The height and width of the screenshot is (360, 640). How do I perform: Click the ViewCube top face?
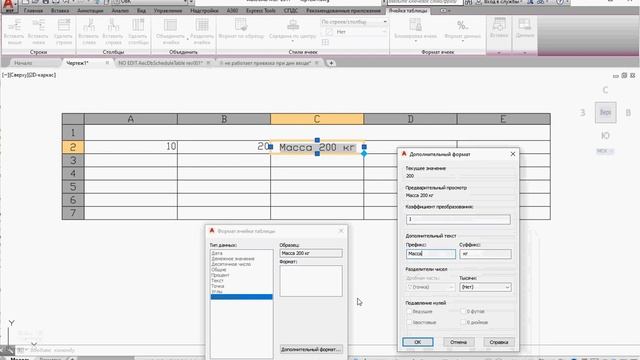(x=605, y=113)
